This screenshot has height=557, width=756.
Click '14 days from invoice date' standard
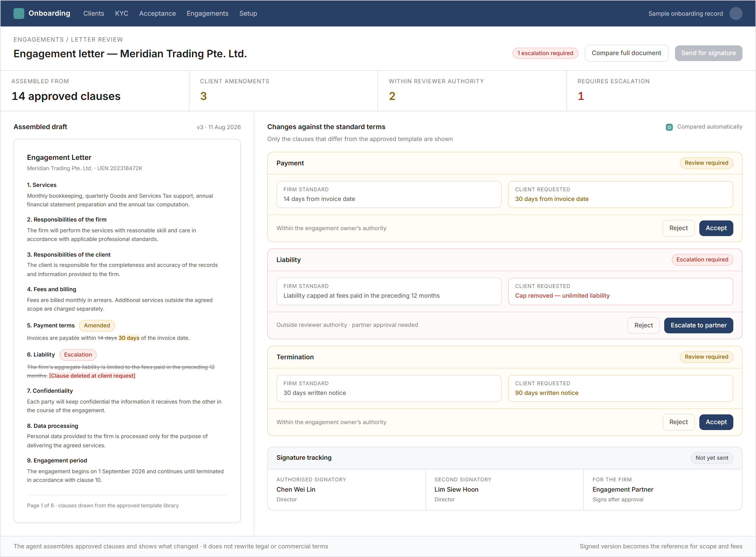(x=319, y=199)
